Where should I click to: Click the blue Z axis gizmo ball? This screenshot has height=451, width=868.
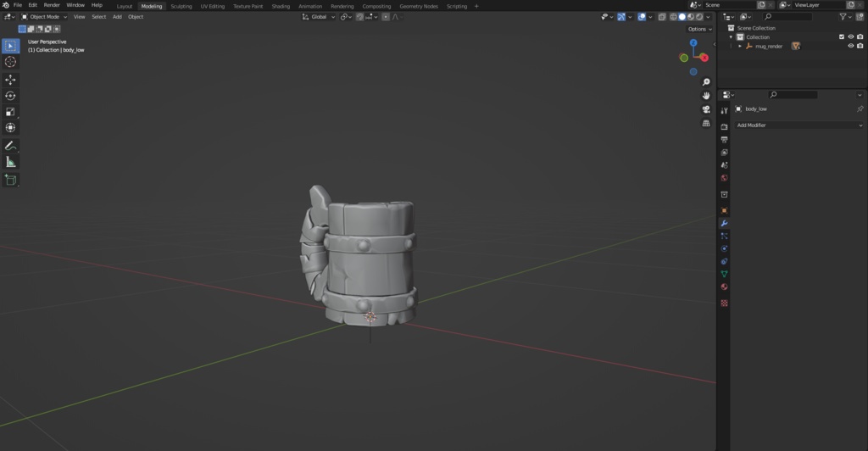coord(693,42)
